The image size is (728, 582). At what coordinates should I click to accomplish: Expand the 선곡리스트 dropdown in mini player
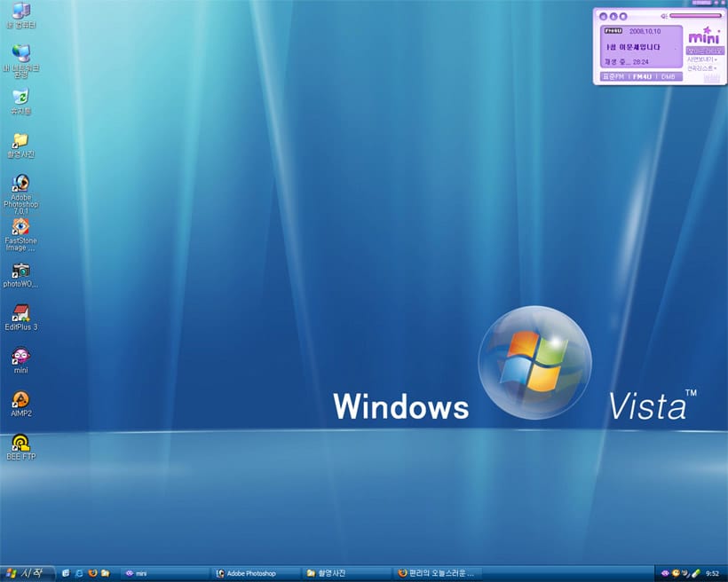pos(702,68)
